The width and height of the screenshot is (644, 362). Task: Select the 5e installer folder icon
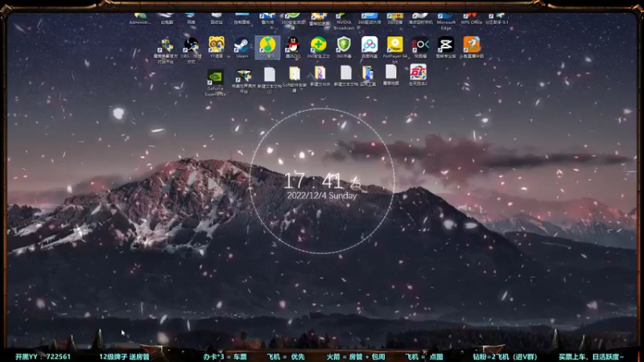295,79
